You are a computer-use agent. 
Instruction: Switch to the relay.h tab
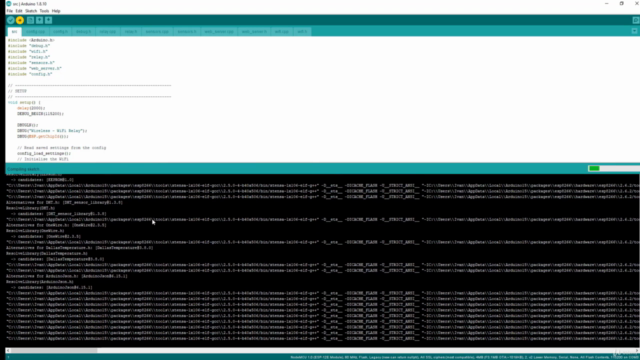pyautogui.click(x=131, y=31)
